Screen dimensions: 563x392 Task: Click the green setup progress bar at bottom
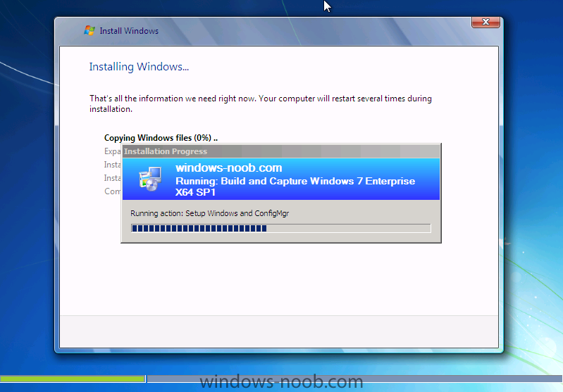(x=73, y=379)
